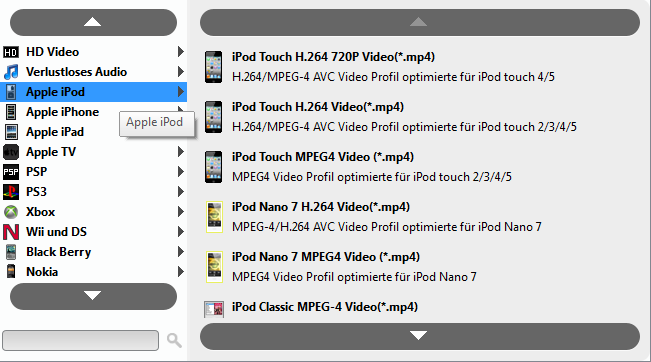651x362 pixels.
Task: Click the Wii und DS Nintendo icon
Action: pos(11,232)
